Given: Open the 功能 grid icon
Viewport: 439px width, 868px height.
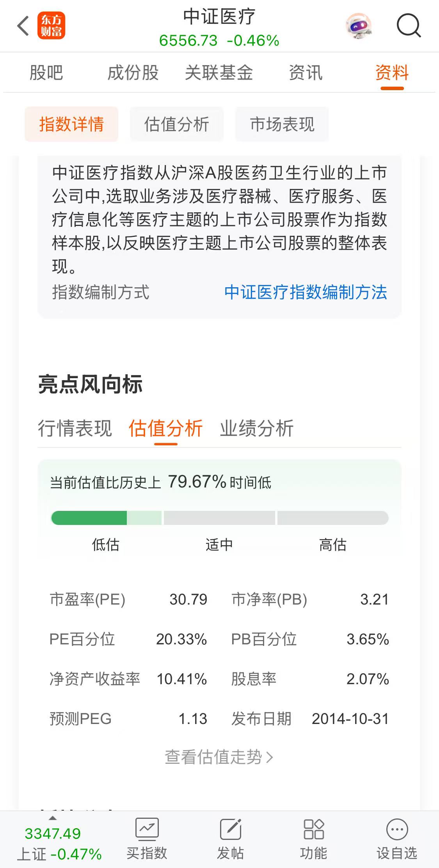Looking at the screenshot, I should click(x=313, y=829).
